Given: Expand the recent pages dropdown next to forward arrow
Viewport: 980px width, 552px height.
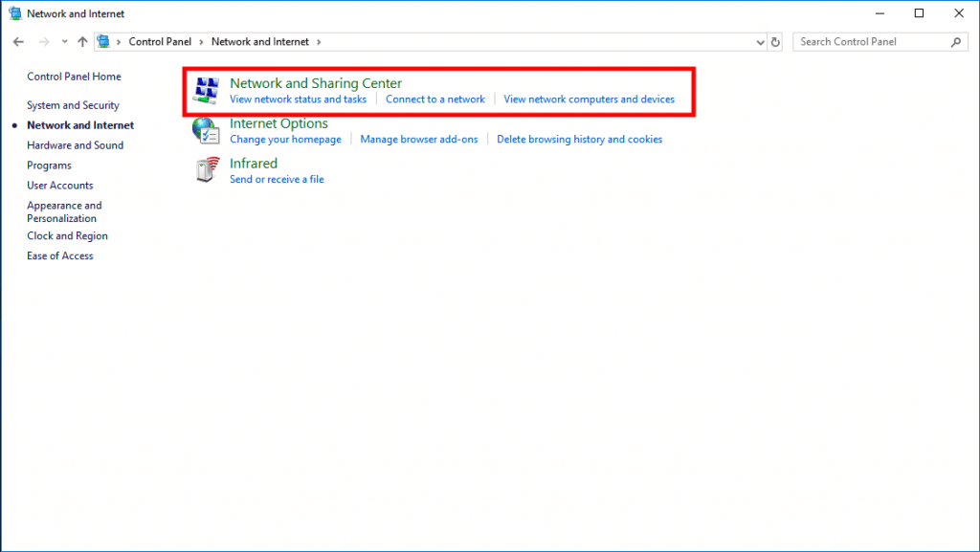Looking at the screenshot, I should 63,41.
